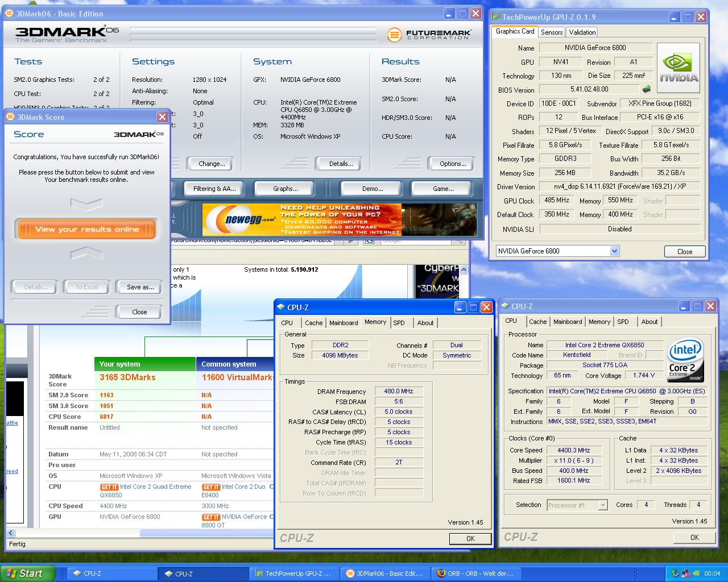This screenshot has width=728, height=582.
Task: Switch to second CPU-Z taskbar button
Action: tap(203, 573)
